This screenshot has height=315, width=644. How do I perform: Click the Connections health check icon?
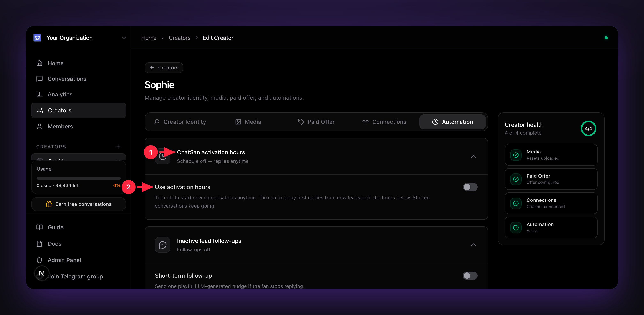tap(516, 203)
